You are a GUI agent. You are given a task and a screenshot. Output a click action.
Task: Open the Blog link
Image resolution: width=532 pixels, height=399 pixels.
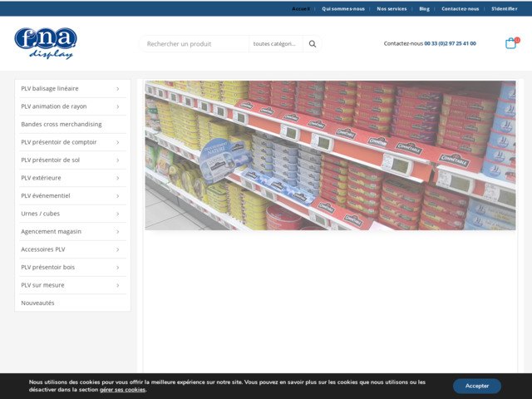tap(424, 8)
